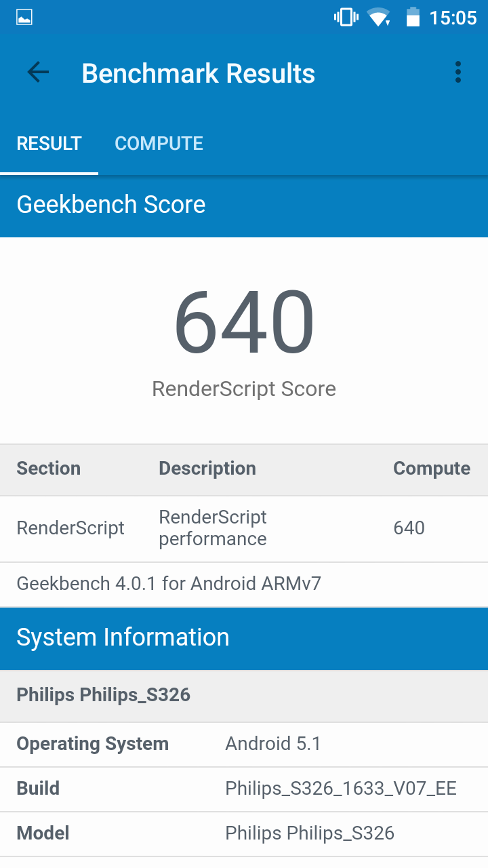Tap the Compute column header
Image resolution: width=488 pixels, height=868 pixels.
click(432, 469)
